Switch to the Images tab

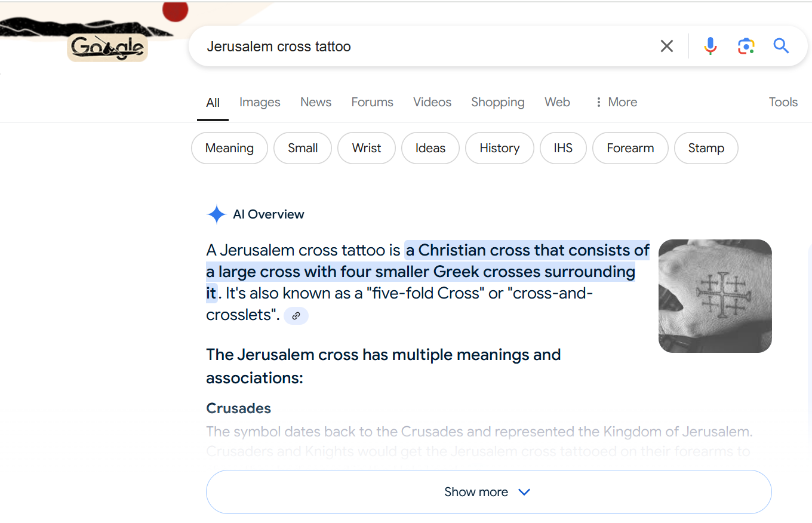pos(260,102)
